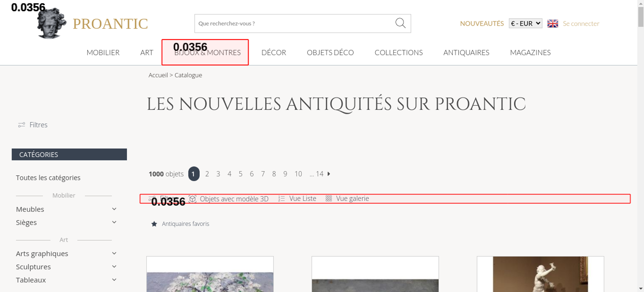Click the sidebar Filtres label

[38, 125]
